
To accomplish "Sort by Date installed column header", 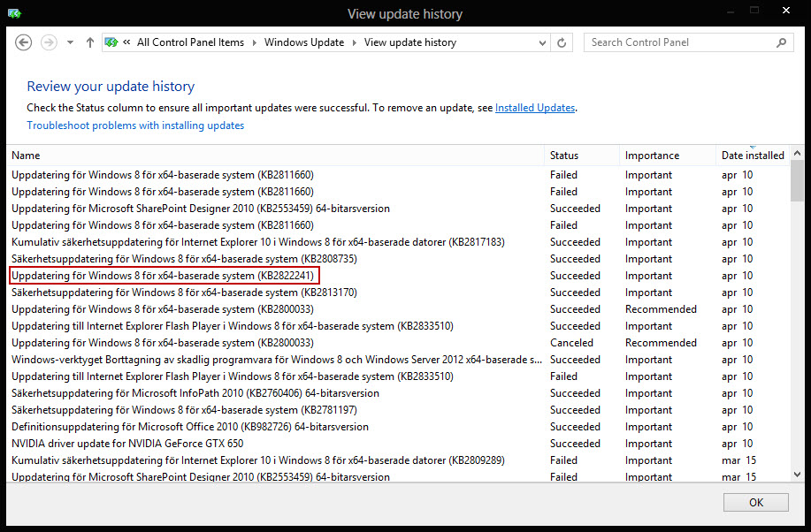I will pyautogui.click(x=753, y=156).
